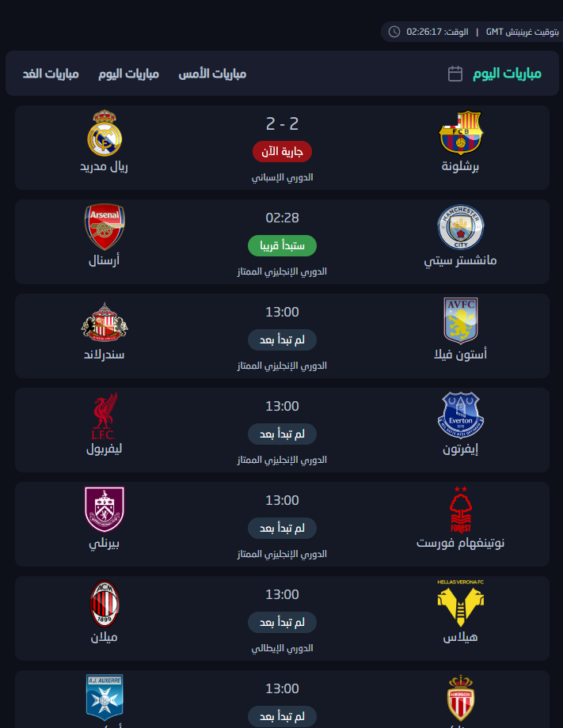Switch to مباريات الأمس tab
The height and width of the screenshot is (728, 563).
coord(212,74)
